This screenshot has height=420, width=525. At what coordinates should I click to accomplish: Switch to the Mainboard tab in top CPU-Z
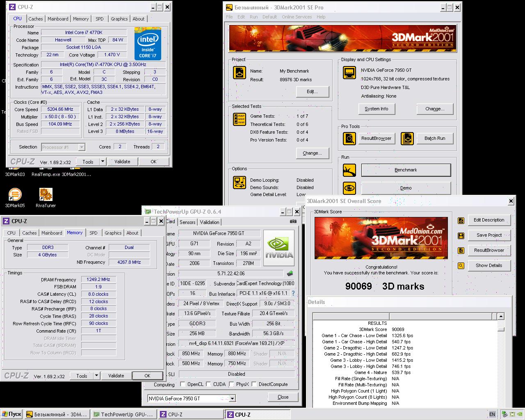pos(58,19)
